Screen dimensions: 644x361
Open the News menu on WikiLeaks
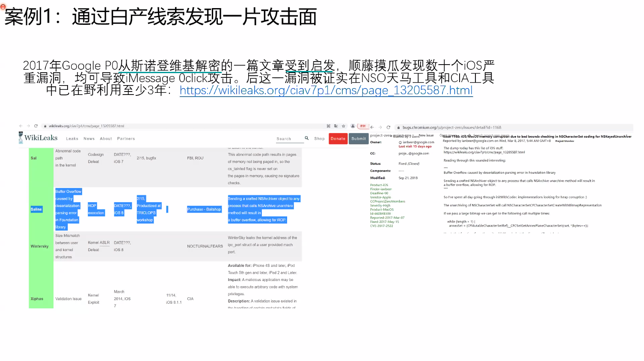tap(89, 139)
